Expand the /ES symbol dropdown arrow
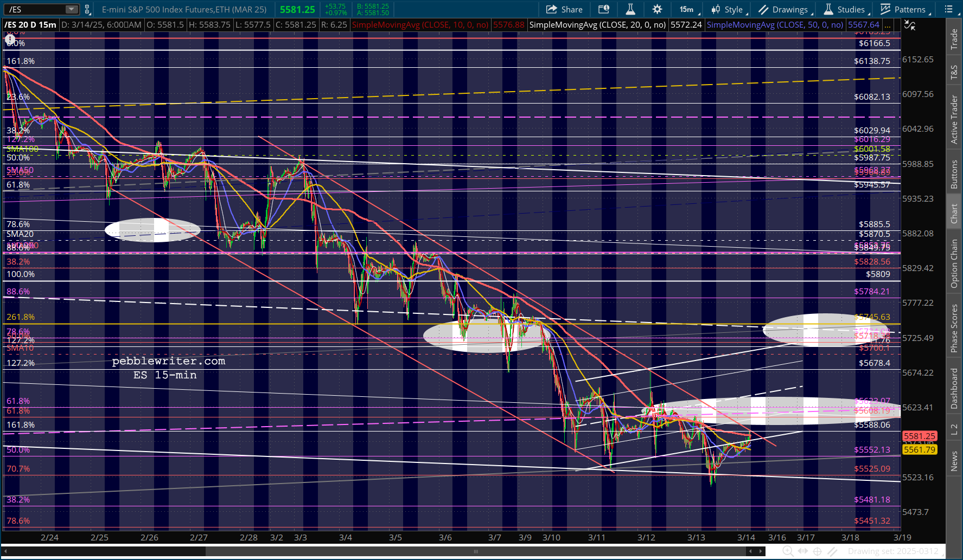This screenshot has width=963, height=560. (x=71, y=9)
